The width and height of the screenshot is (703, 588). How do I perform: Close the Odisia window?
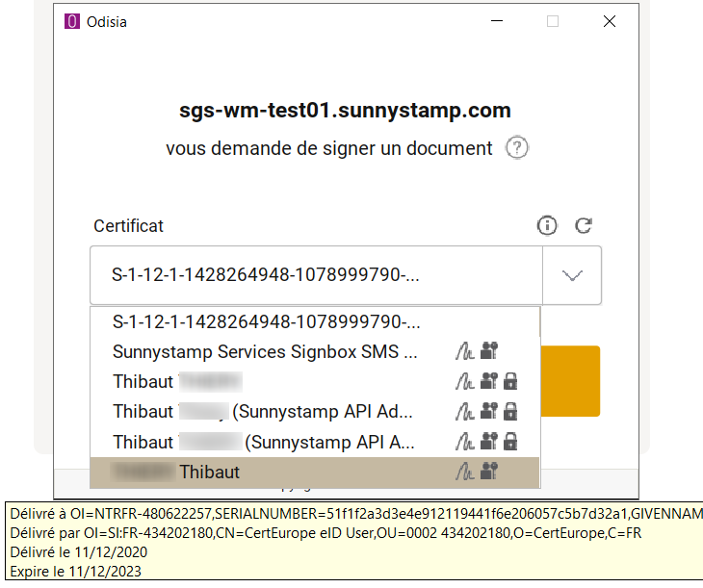click(609, 22)
